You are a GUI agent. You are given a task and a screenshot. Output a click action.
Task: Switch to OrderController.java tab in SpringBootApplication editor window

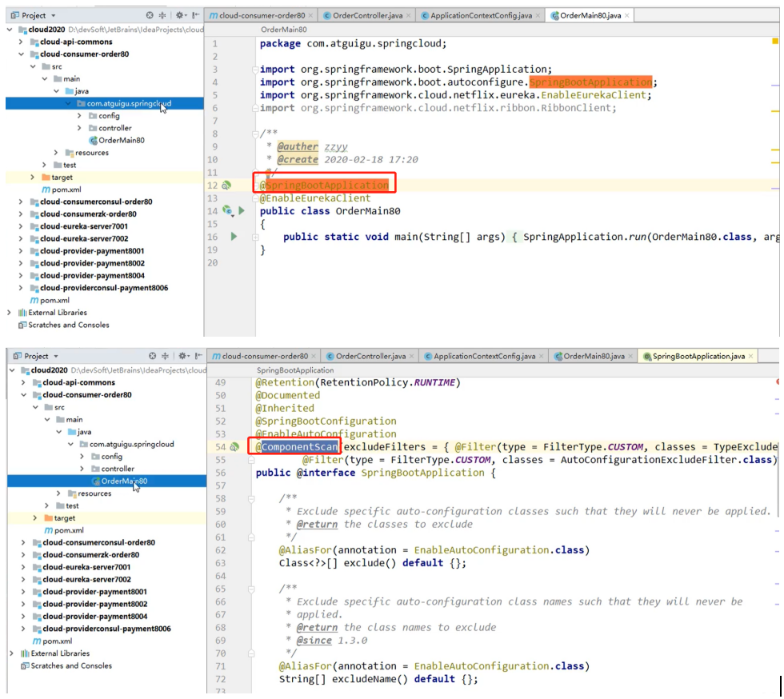[x=370, y=356]
